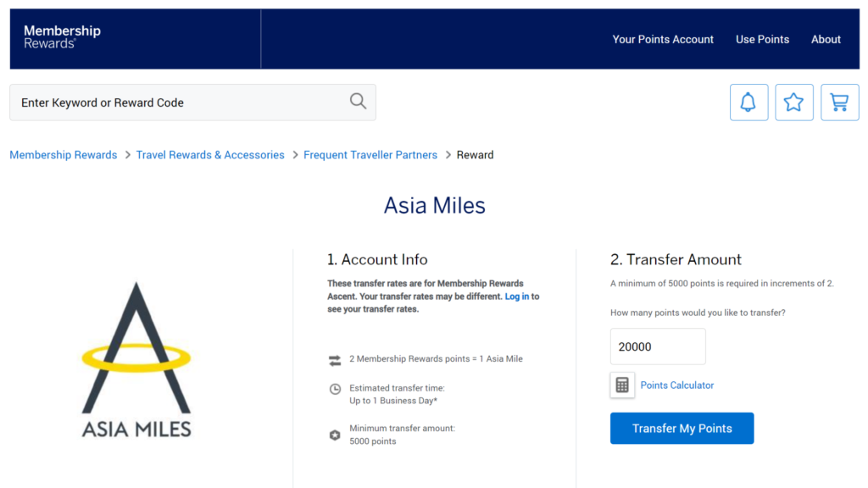
Task: Go to Frequent Traveller Partners breadcrumb
Action: tap(370, 155)
